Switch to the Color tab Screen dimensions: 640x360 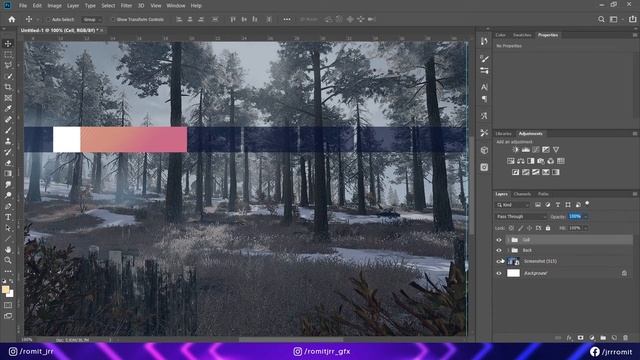click(500, 35)
